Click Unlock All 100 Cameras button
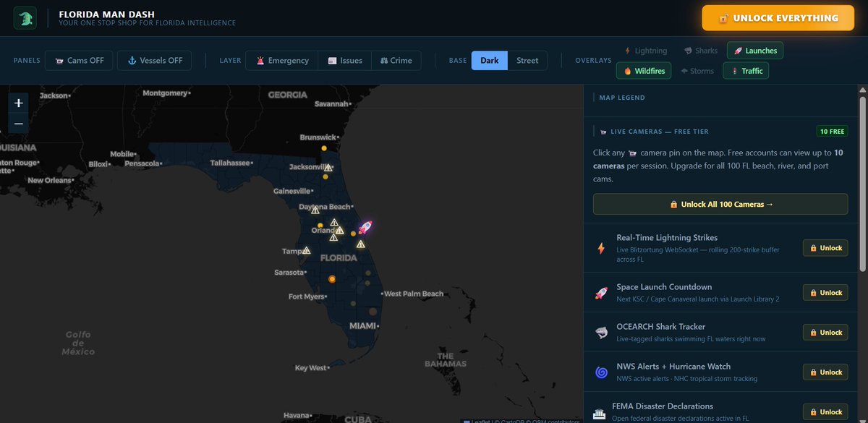 [720, 204]
